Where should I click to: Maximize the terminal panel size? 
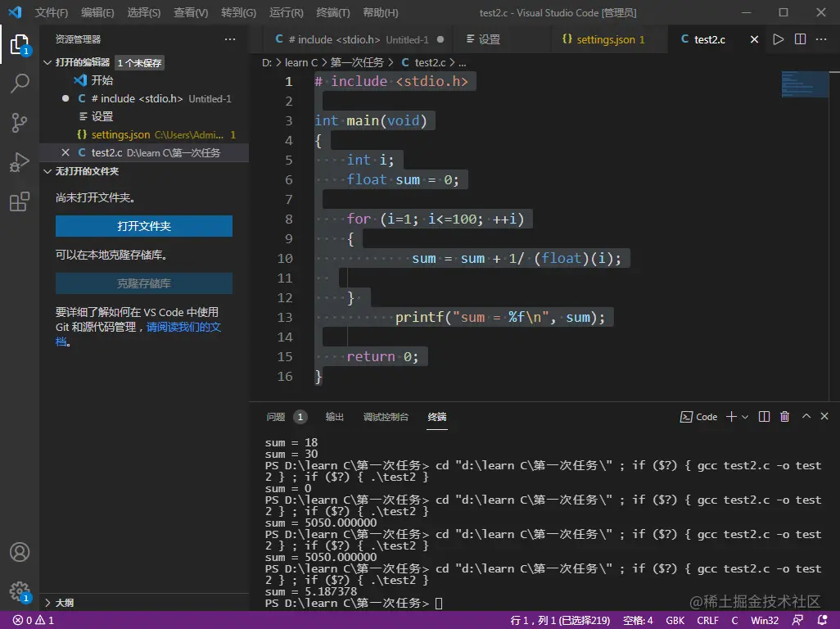[806, 417]
